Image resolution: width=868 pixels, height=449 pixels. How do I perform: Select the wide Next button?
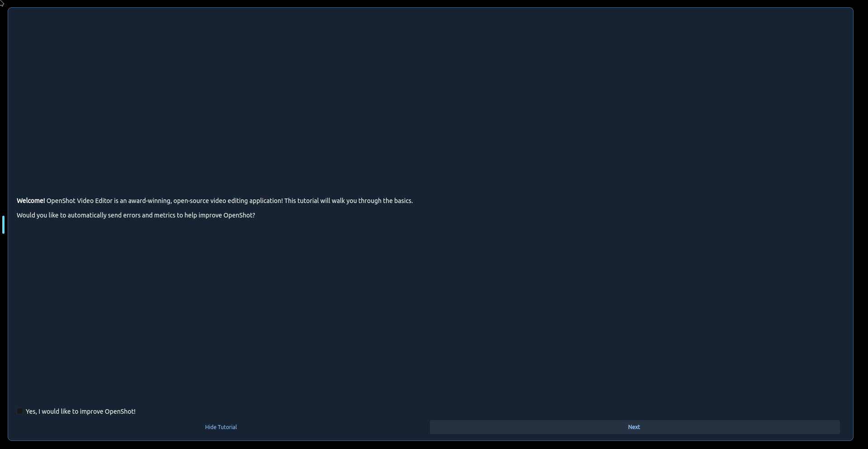click(x=634, y=427)
